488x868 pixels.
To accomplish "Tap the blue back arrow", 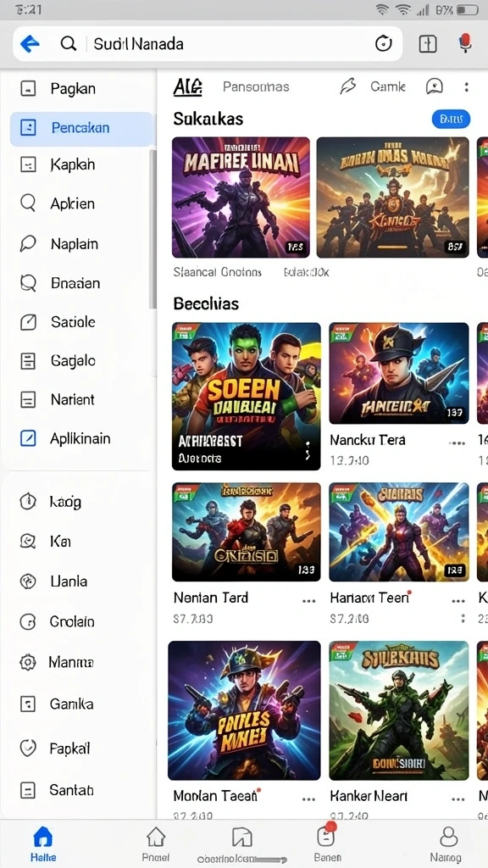I will click(x=30, y=43).
